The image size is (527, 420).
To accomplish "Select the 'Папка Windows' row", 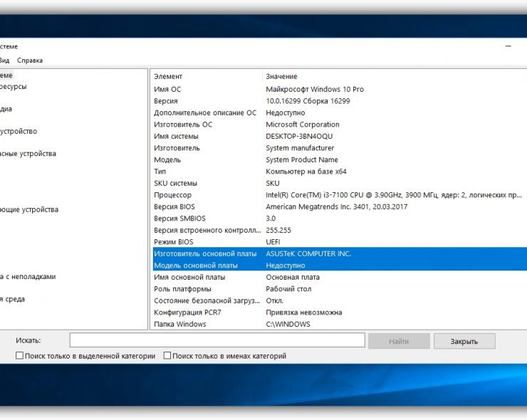I will point(179,324).
